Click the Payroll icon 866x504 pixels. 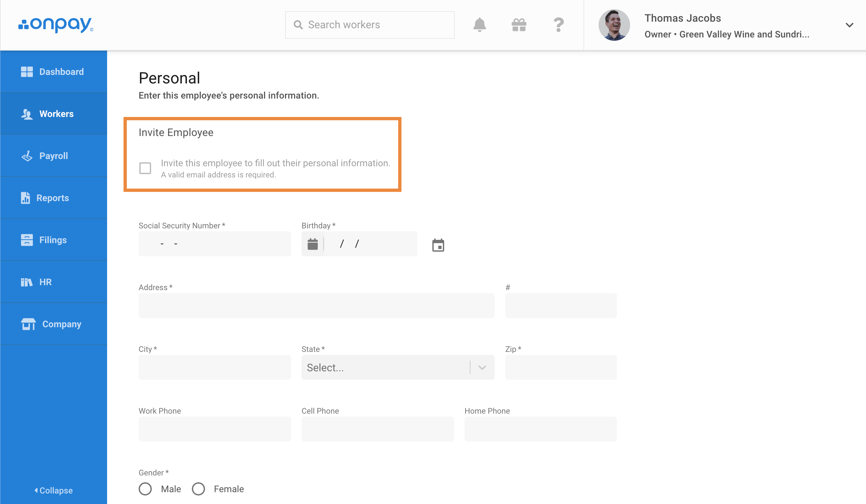pos(27,156)
